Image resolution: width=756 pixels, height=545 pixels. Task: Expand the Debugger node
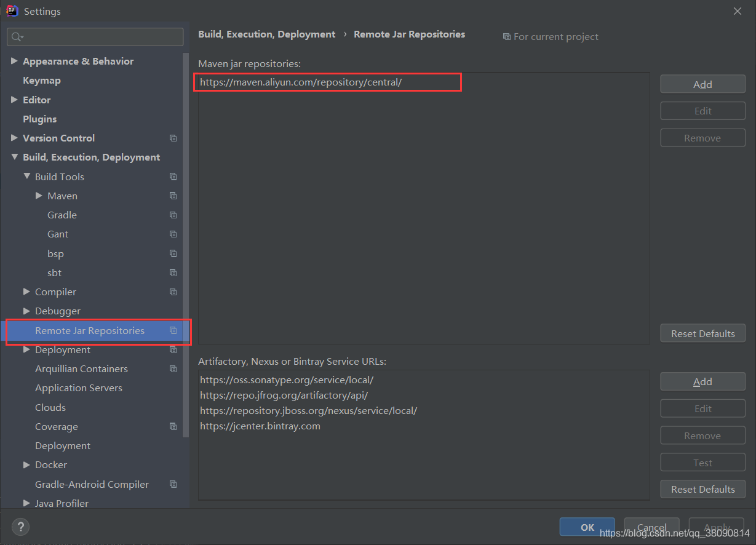point(26,311)
